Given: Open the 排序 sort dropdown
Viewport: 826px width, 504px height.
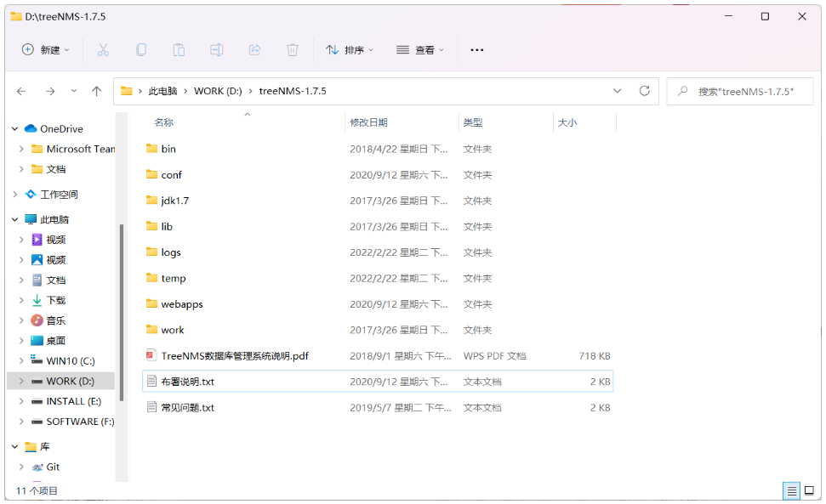Looking at the screenshot, I should pyautogui.click(x=350, y=50).
